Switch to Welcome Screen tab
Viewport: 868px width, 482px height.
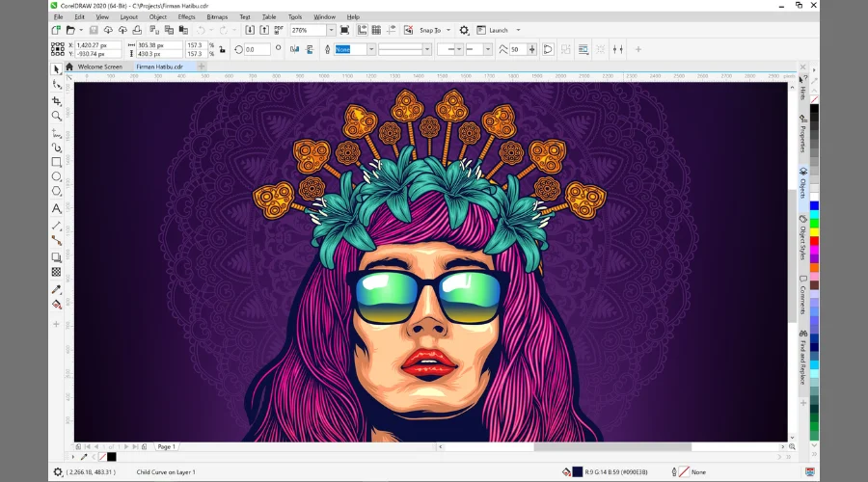point(99,67)
